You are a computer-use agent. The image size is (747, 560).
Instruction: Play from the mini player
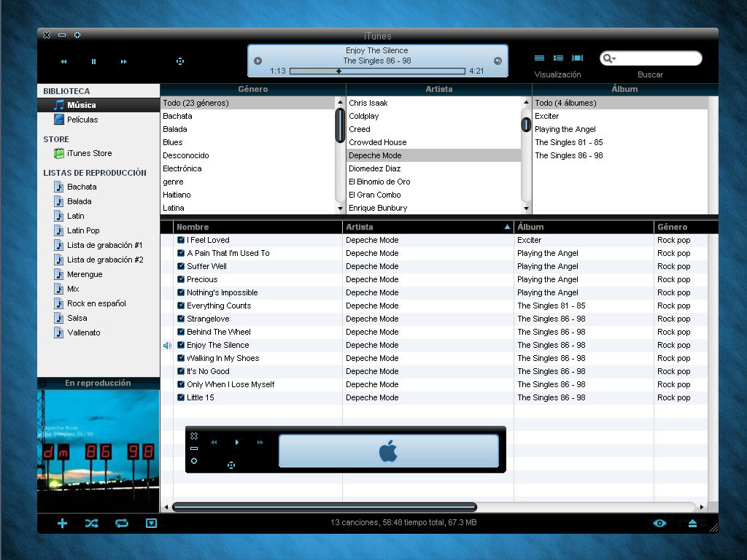coord(237,443)
